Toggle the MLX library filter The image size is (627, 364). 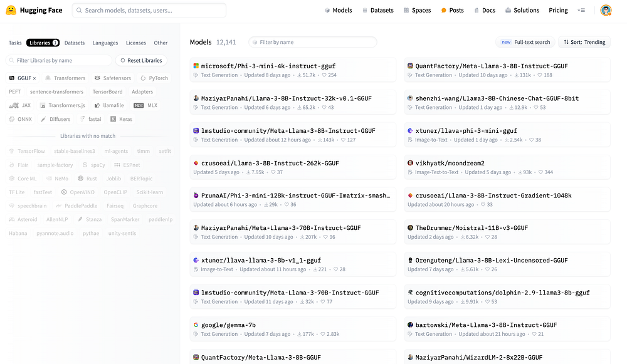pyautogui.click(x=145, y=105)
